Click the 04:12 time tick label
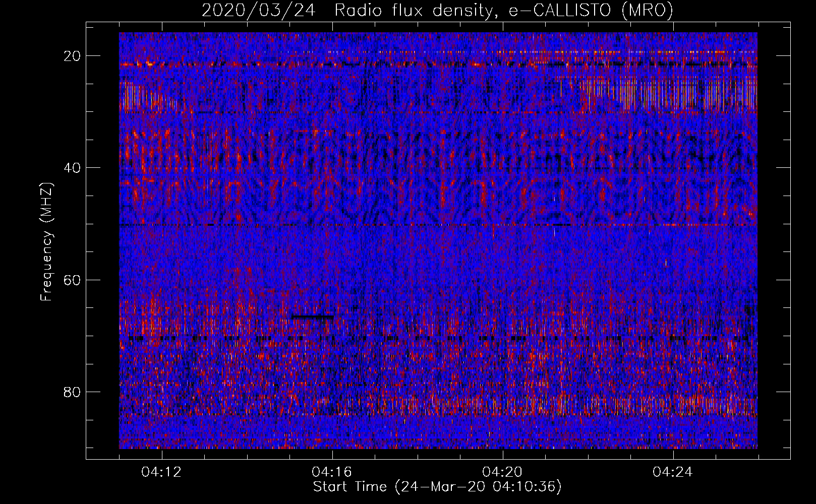 tap(161, 472)
